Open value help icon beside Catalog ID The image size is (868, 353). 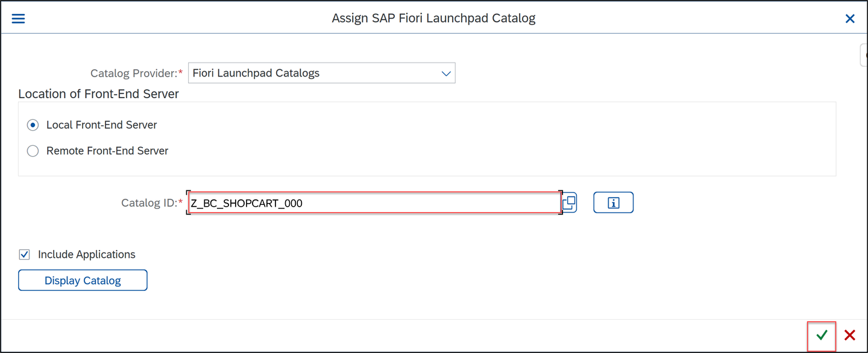point(569,203)
